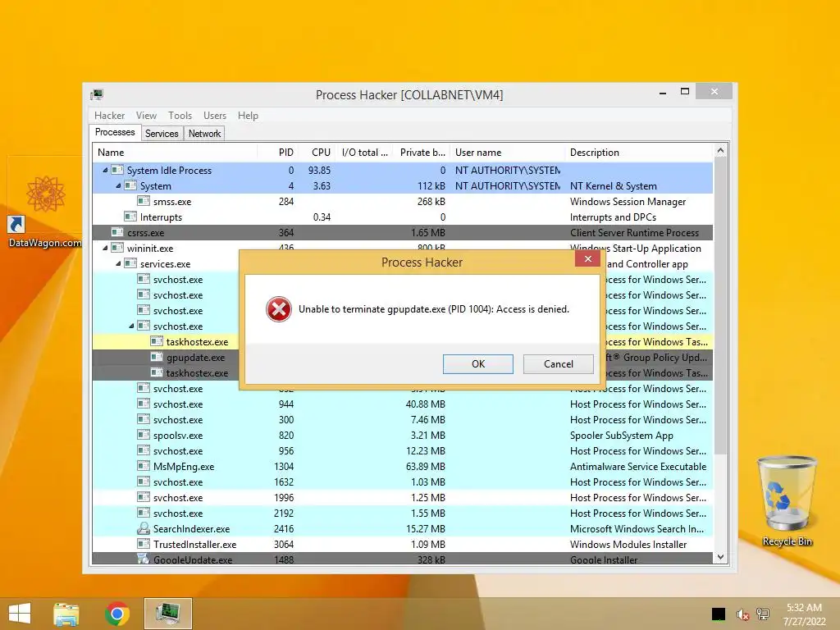Select the smss.exe process name
The width and height of the screenshot is (840, 630).
[172, 202]
